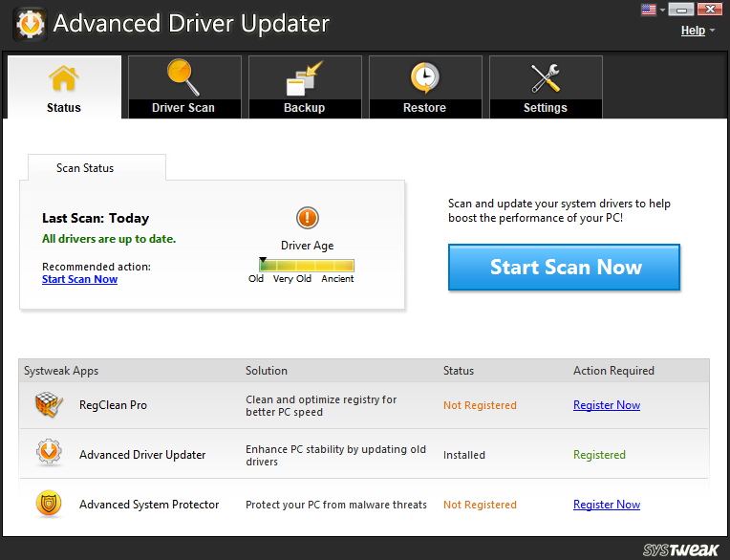Click the 'Ancient' label under Driver Age
The height and width of the screenshot is (560, 730).
[337, 278]
